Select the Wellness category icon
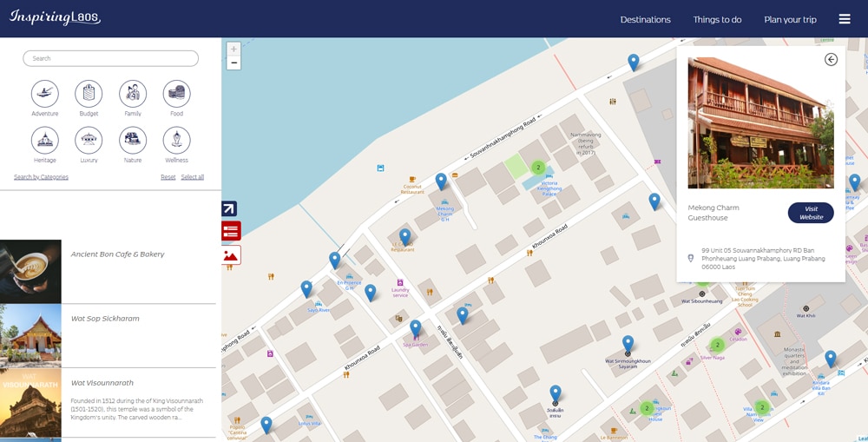Viewport: 868px width, 442px height. click(176, 140)
